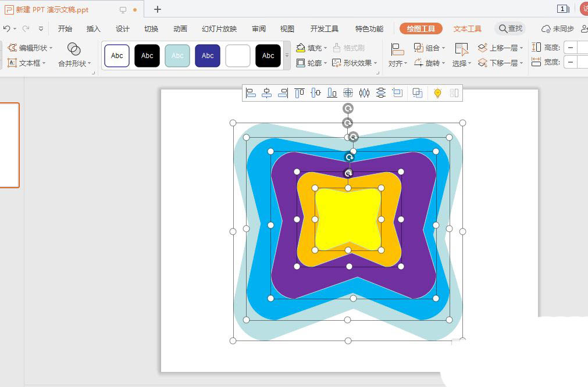Select the yellow innermost shape
Image resolution: width=588 pixels, height=387 pixels.
pyautogui.click(x=348, y=219)
